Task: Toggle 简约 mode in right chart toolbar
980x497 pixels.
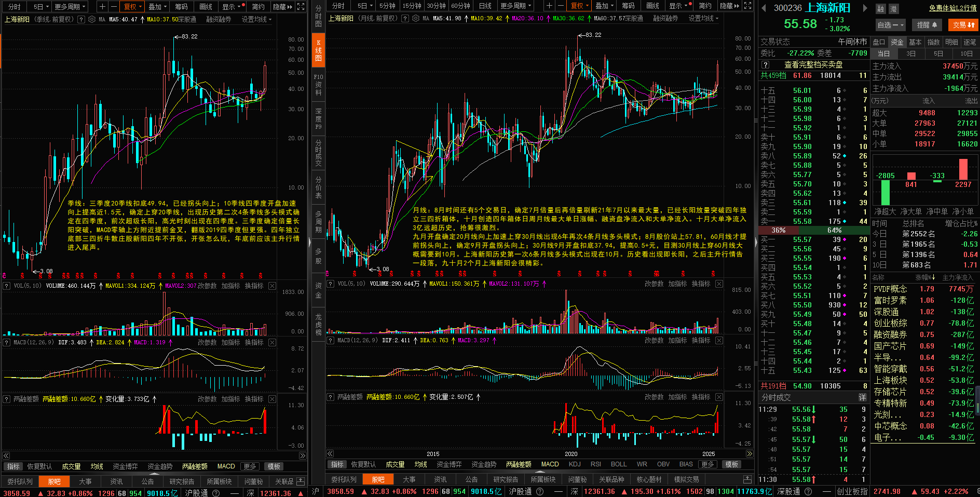Action: 705,6
